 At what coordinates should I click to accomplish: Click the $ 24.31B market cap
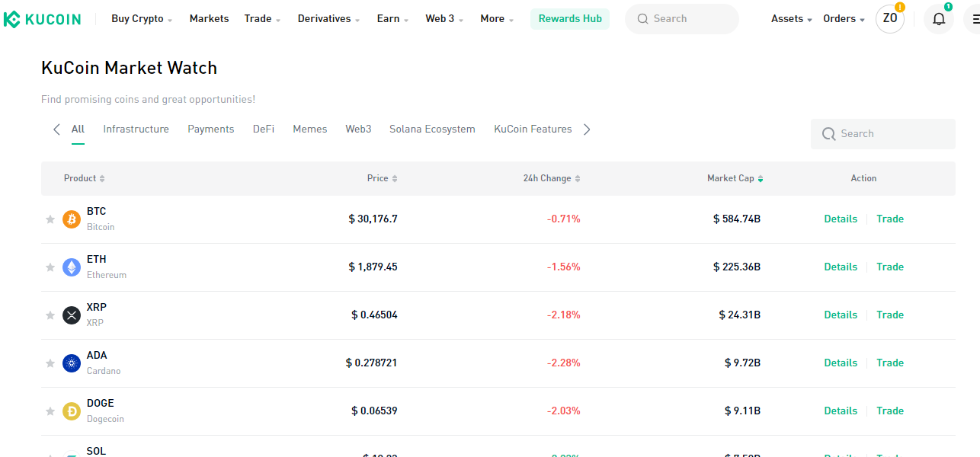point(740,315)
